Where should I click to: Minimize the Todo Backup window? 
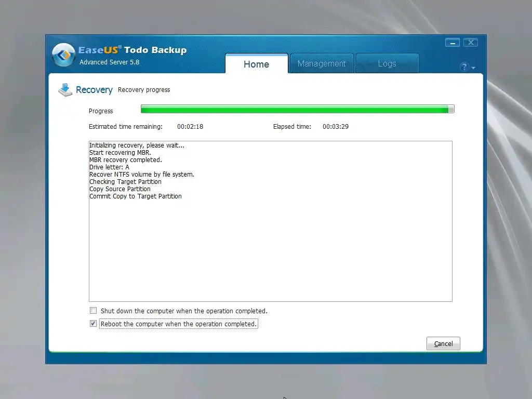click(453, 43)
